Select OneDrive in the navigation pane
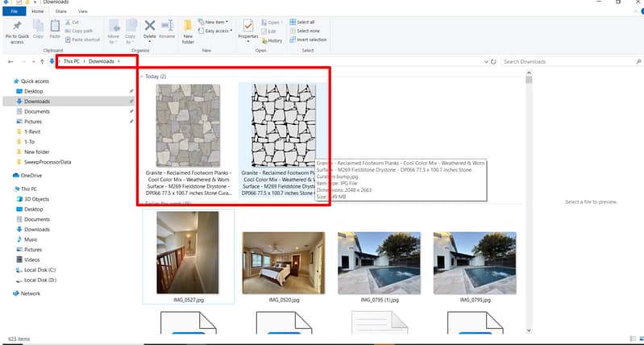The width and height of the screenshot is (644, 345). 31,175
